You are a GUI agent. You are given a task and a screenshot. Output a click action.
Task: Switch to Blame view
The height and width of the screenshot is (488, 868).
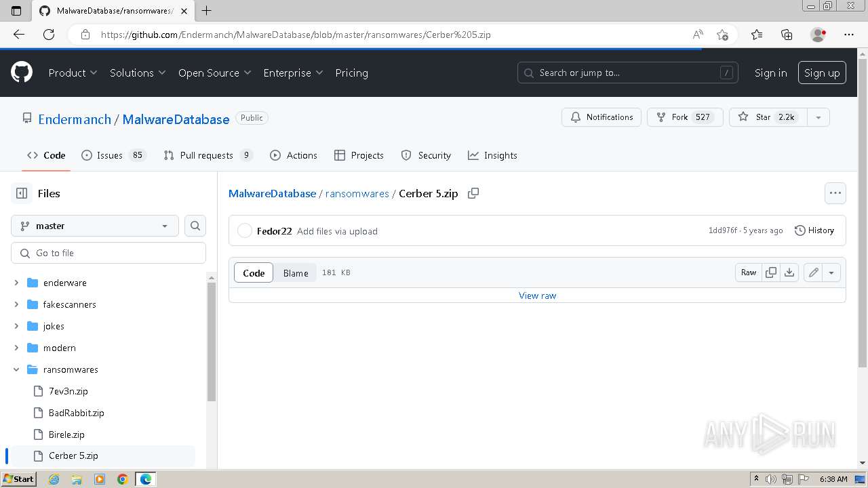pos(296,272)
